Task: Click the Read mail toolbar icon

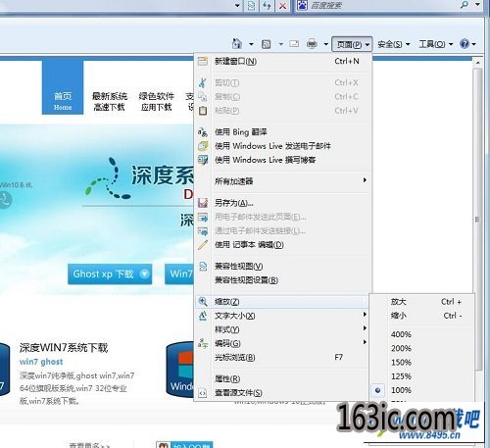Action: tap(294, 43)
